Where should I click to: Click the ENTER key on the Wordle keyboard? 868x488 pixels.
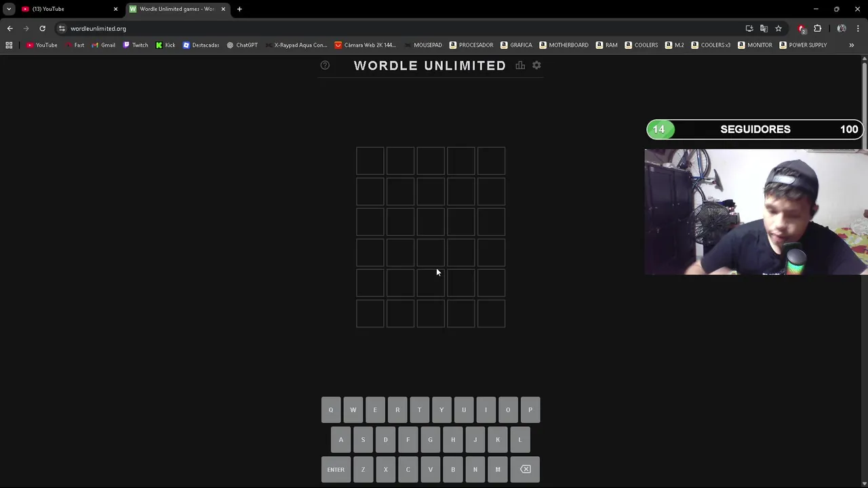coord(336,469)
